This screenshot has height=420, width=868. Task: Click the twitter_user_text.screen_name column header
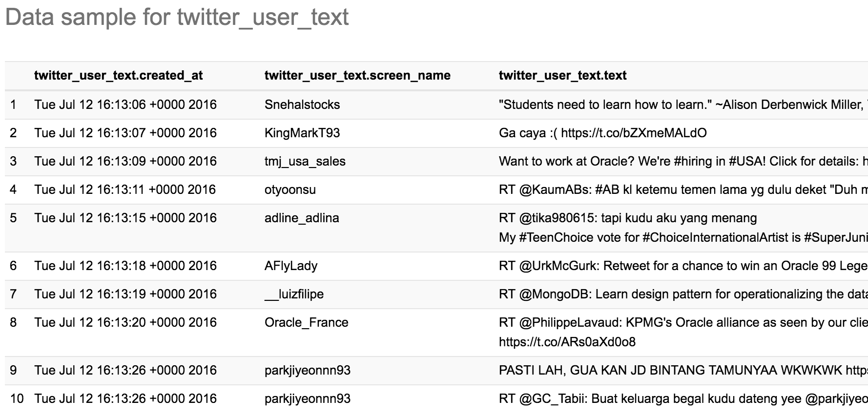357,76
